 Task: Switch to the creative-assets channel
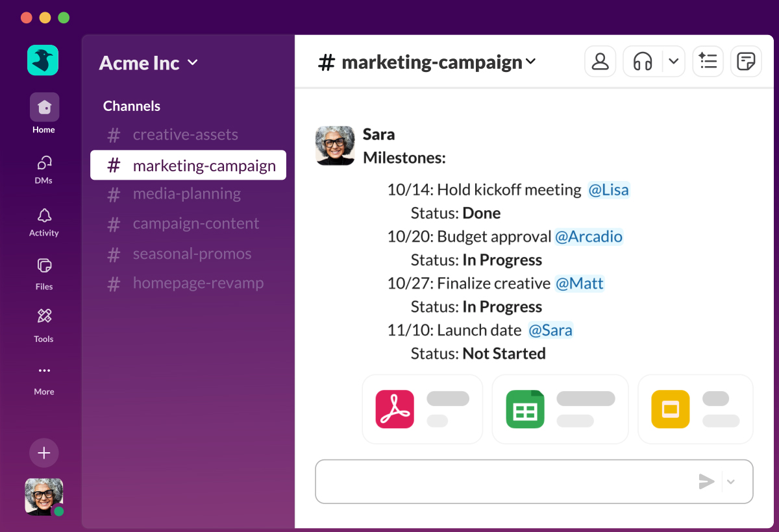pyautogui.click(x=185, y=135)
